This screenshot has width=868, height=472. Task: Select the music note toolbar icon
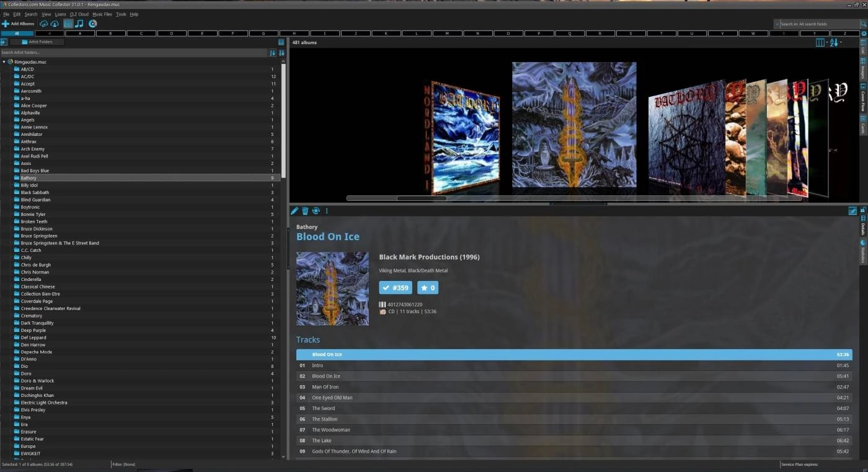coord(79,24)
